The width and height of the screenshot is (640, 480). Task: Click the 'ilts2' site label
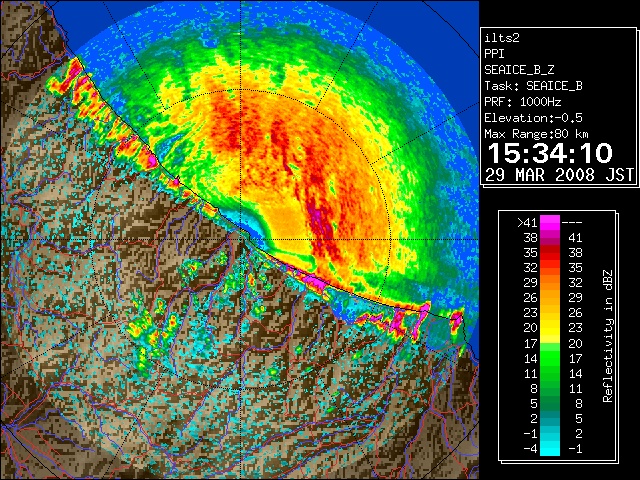(x=502, y=38)
